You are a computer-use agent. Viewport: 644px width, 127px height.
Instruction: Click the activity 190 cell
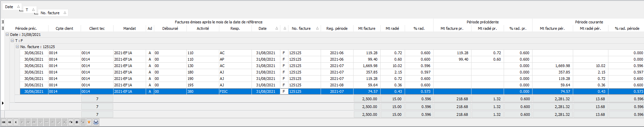pos(203,79)
